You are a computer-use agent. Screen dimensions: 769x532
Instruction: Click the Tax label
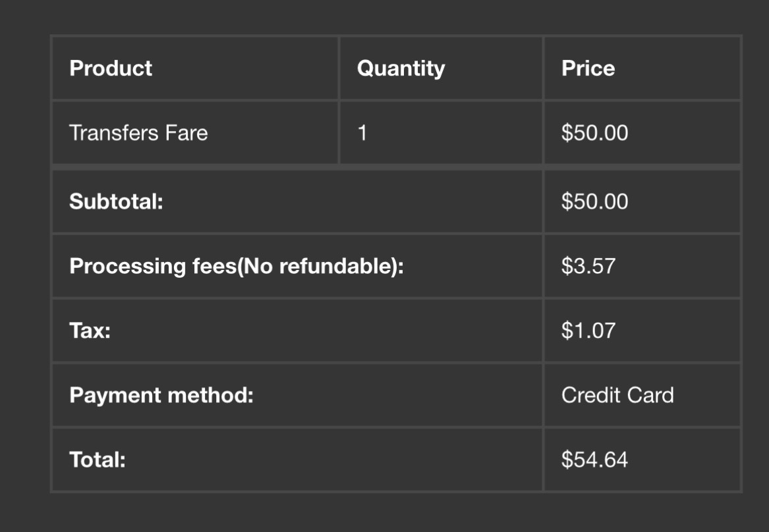(x=90, y=331)
